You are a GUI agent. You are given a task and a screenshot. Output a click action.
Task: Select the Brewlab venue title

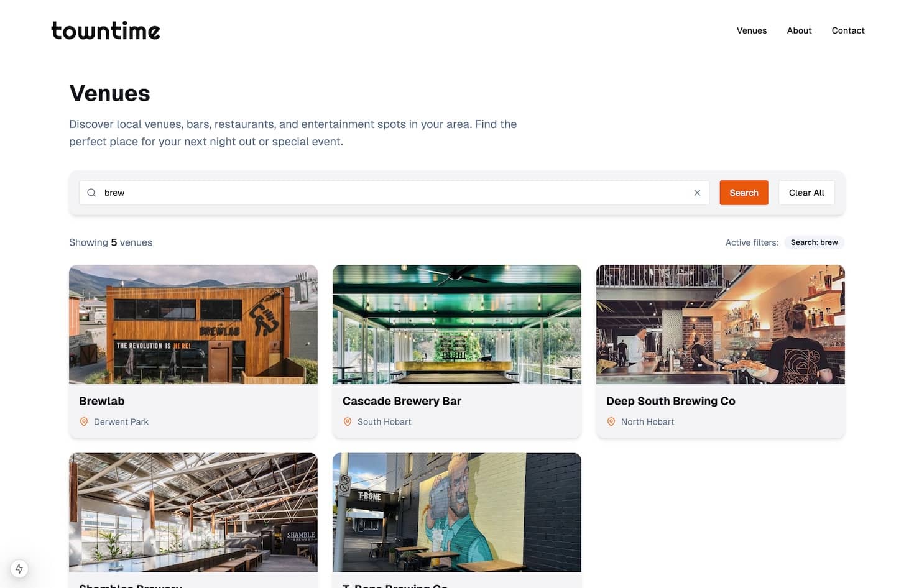[x=102, y=401]
